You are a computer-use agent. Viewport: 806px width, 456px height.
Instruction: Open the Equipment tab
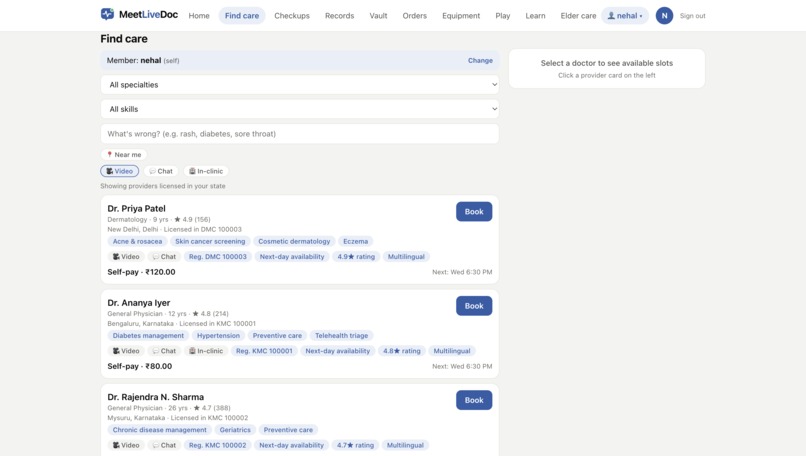pyautogui.click(x=461, y=16)
